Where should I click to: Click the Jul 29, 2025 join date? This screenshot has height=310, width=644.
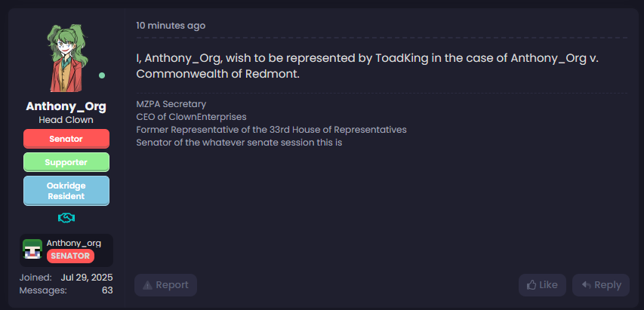click(x=87, y=277)
